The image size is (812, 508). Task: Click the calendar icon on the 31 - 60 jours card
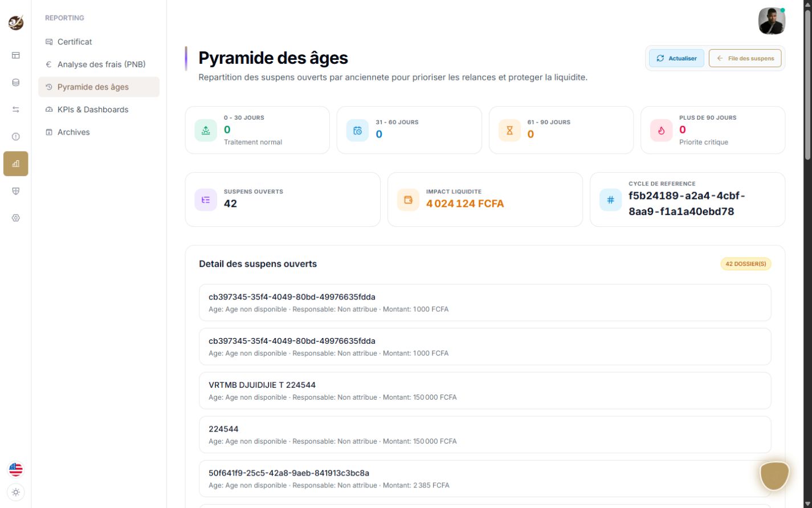357,131
